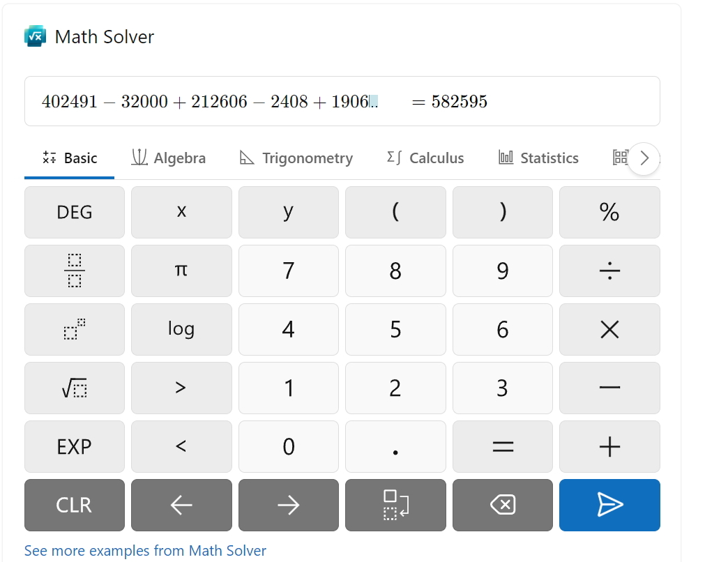Insert an exponent template

75,329
